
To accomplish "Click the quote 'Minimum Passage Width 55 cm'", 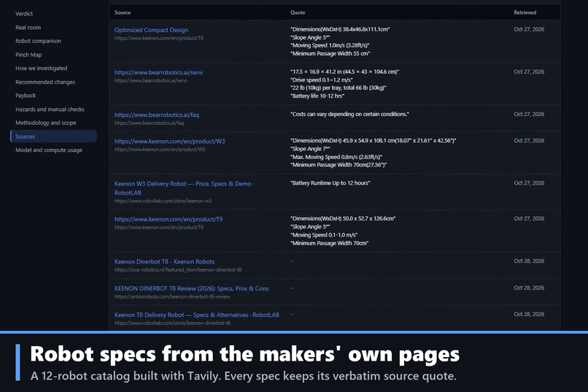I will (x=330, y=53).
